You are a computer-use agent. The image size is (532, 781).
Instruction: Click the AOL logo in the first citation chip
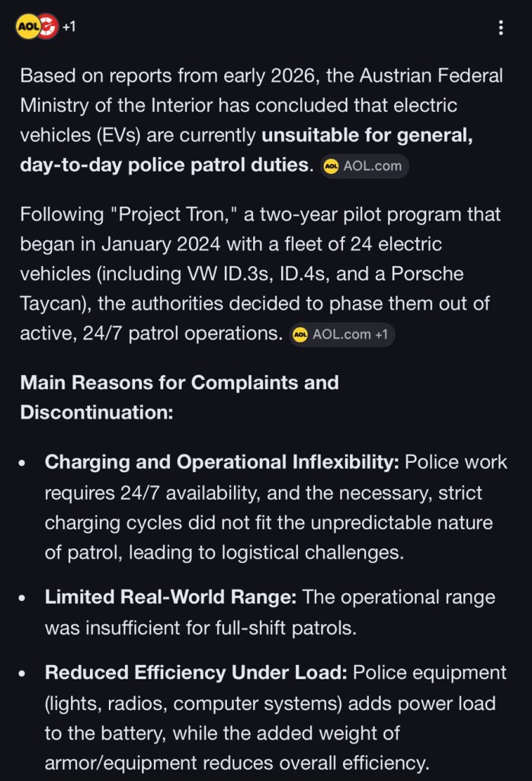[x=331, y=166]
